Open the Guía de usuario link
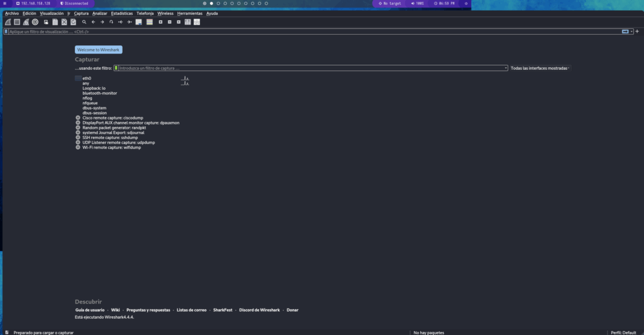644x335 pixels. coord(90,310)
